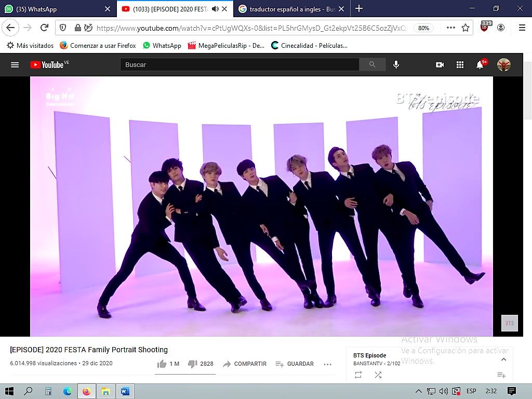Click the video player frame
This screenshot has height=399, width=532.
(261, 206)
